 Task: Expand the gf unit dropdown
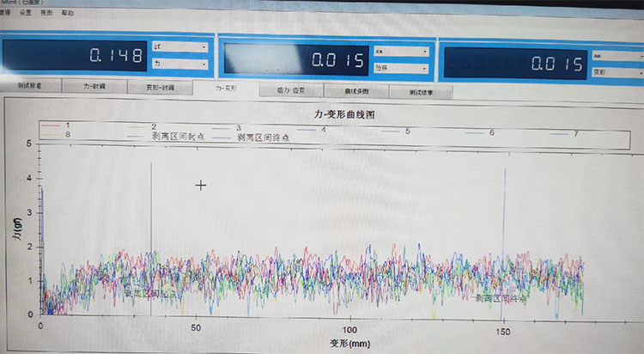(x=179, y=46)
